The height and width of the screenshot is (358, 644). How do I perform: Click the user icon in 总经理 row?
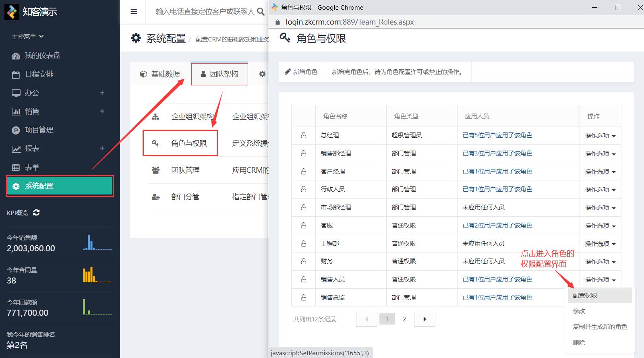pyautogui.click(x=303, y=135)
